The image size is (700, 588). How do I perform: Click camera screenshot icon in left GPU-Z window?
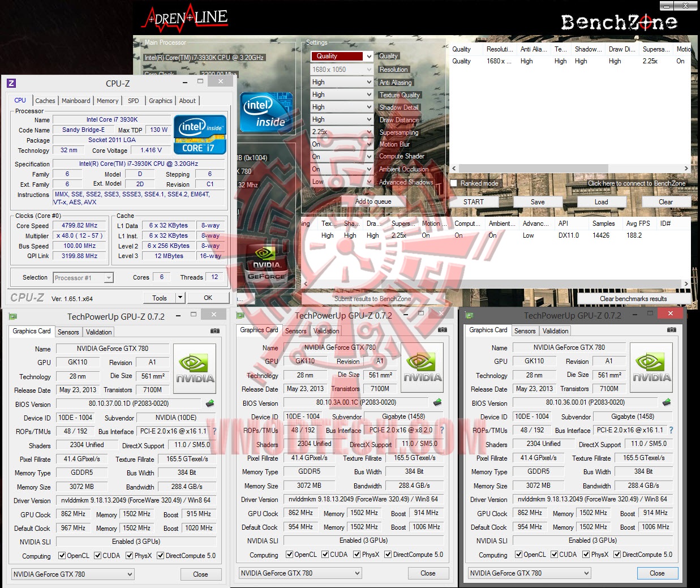click(215, 331)
